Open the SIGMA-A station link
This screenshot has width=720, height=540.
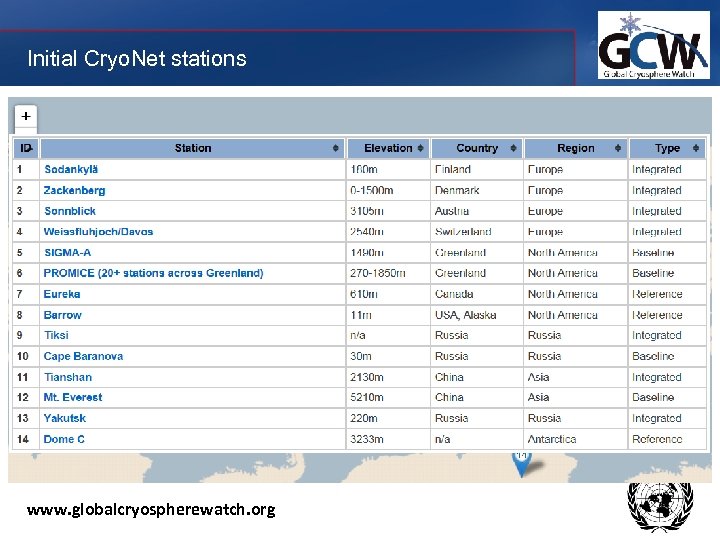point(68,253)
